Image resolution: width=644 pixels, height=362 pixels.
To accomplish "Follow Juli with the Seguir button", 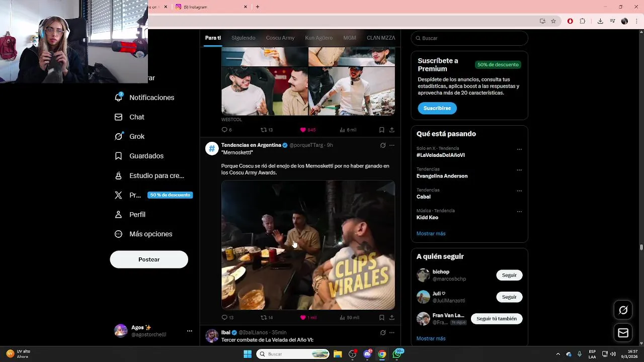I will pos(509,297).
